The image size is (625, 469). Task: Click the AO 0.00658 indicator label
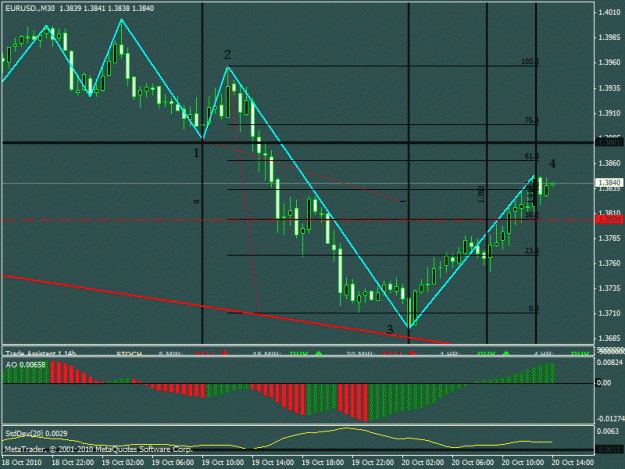[x=26, y=365]
